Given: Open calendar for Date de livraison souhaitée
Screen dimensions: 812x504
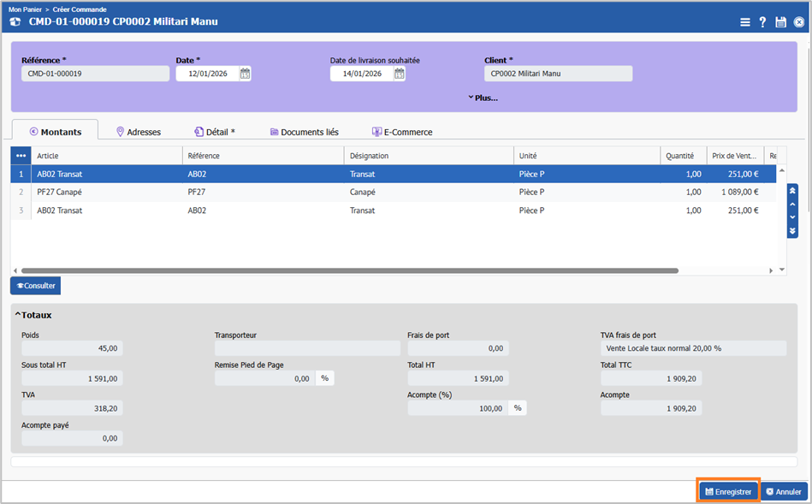Looking at the screenshot, I should (x=399, y=74).
